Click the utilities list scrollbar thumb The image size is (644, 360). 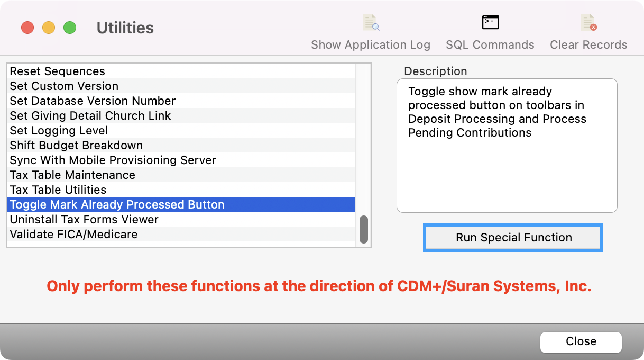pyautogui.click(x=364, y=229)
